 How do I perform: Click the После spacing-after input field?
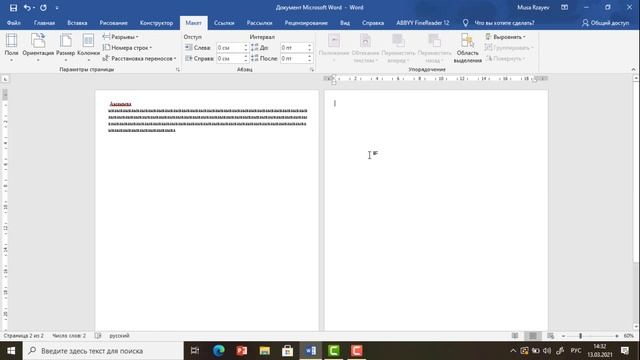[x=293, y=58]
